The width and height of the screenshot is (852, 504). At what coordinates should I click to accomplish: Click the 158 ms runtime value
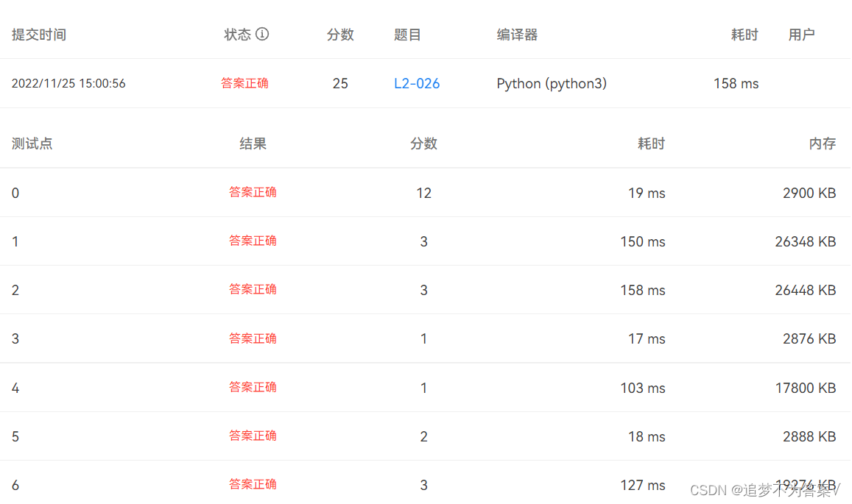click(736, 83)
